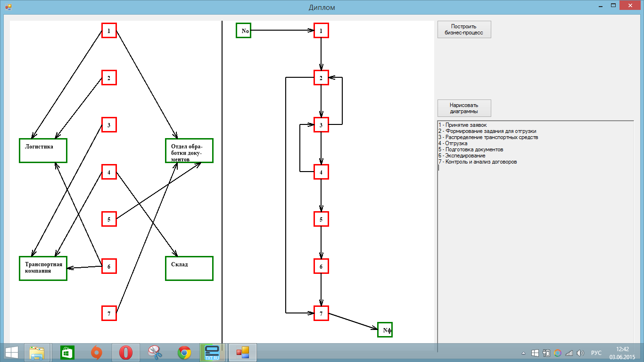The image size is (644, 362).
Task: Open volume control in system tray
Action: pyautogui.click(x=580, y=353)
